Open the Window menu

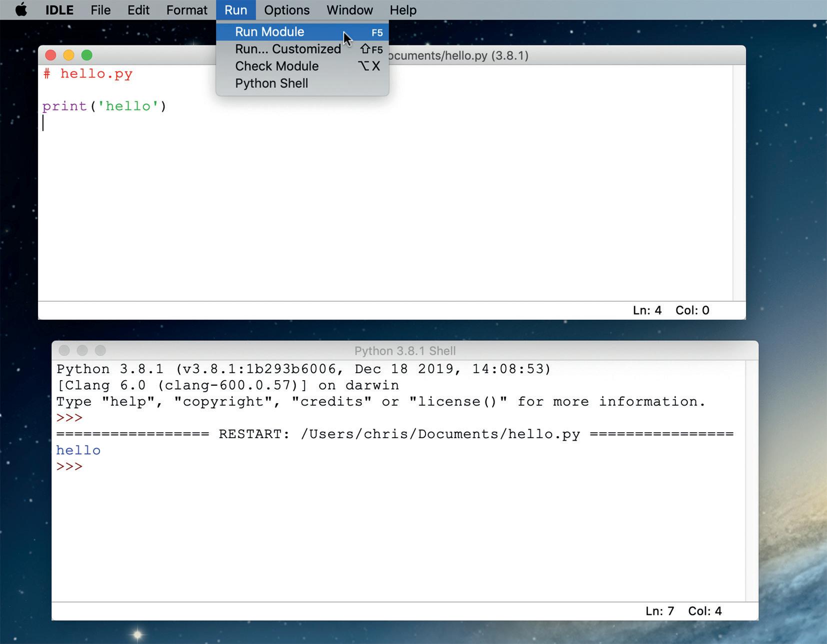pyautogui.click(x=349, y=10)
